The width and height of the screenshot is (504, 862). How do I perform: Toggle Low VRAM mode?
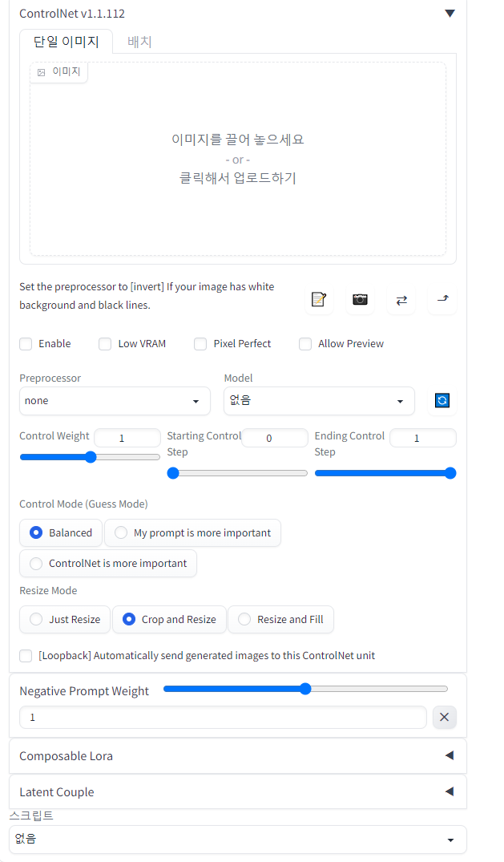click(104, 343)
